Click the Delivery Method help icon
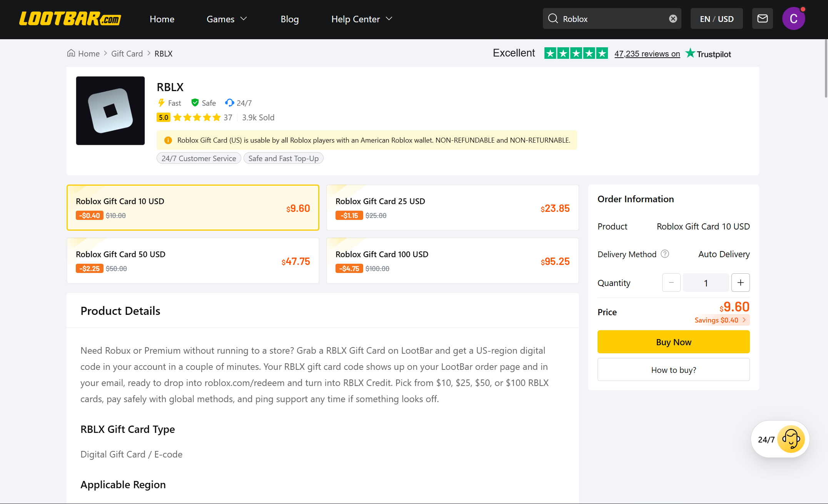Viewport: 828px width, 504px height. pyautogui.click(x=665, y=254)
